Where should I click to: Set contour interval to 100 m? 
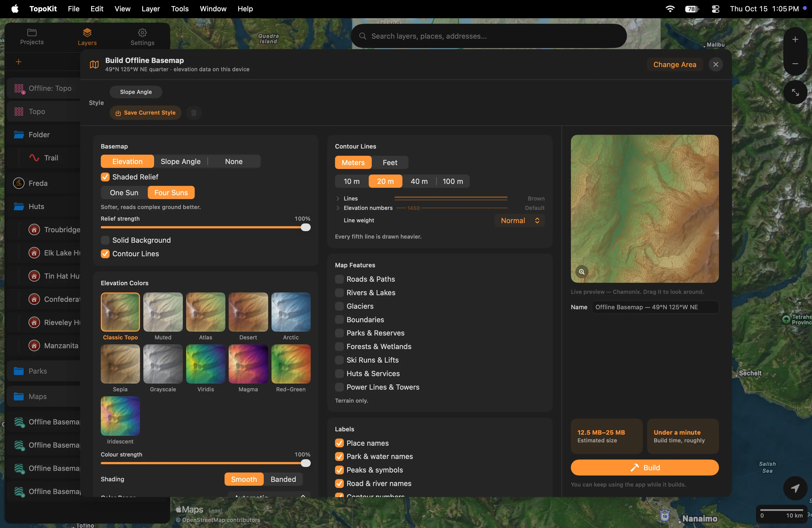click(453, 181)
